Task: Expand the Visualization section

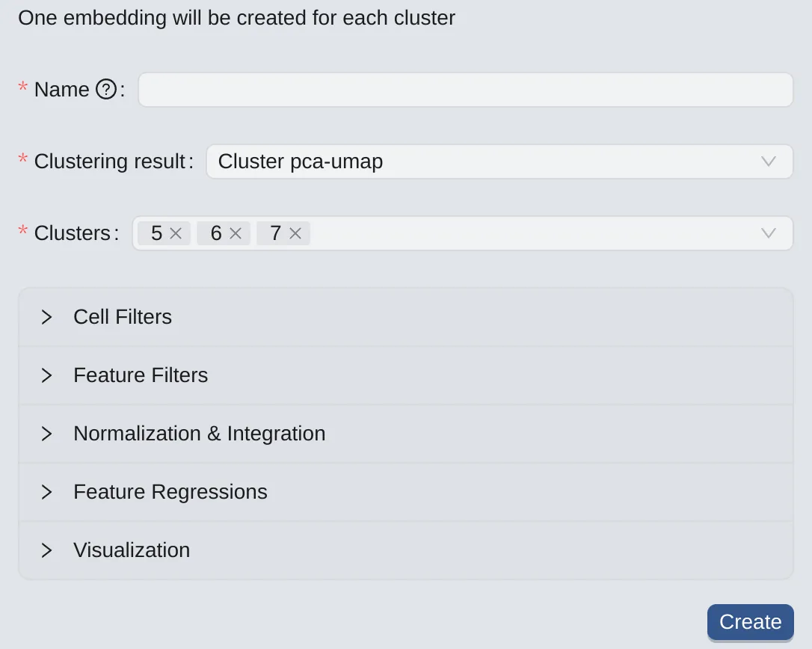Action: (132, 550)
